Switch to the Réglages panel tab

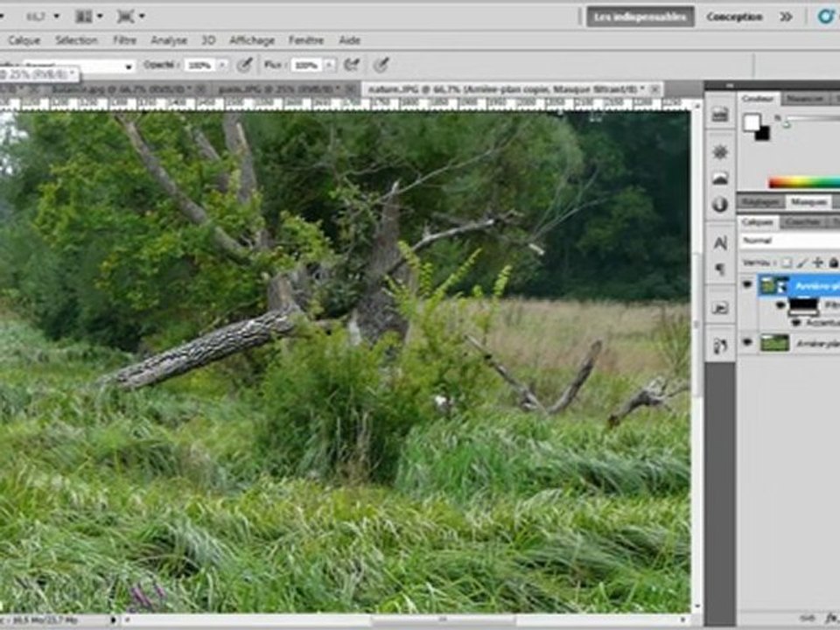[760, 202]
